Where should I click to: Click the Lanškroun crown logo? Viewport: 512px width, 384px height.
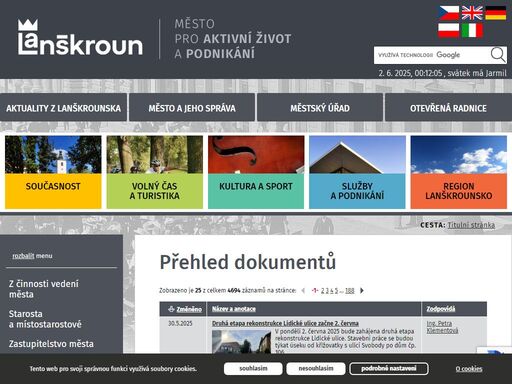[80, 37]
